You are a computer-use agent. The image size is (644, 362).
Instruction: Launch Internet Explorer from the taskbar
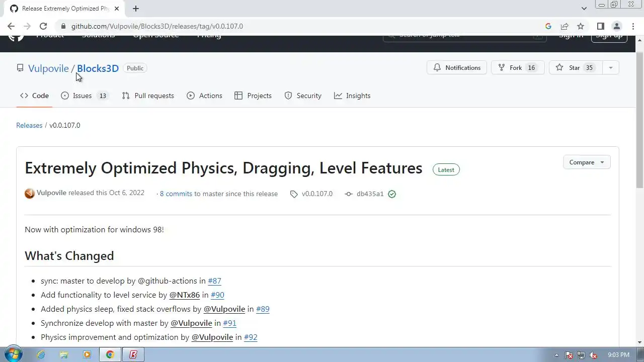[x=41, y=355]
